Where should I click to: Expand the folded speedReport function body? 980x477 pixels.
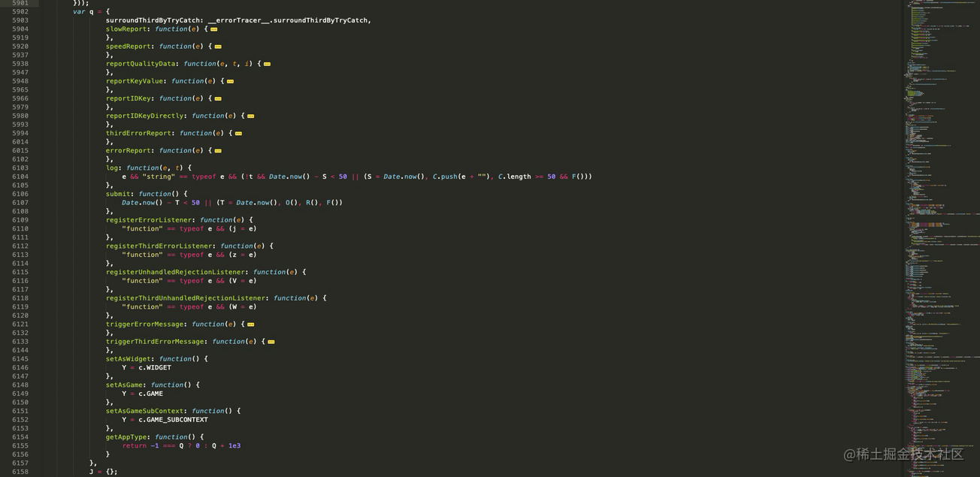point(218,47)
